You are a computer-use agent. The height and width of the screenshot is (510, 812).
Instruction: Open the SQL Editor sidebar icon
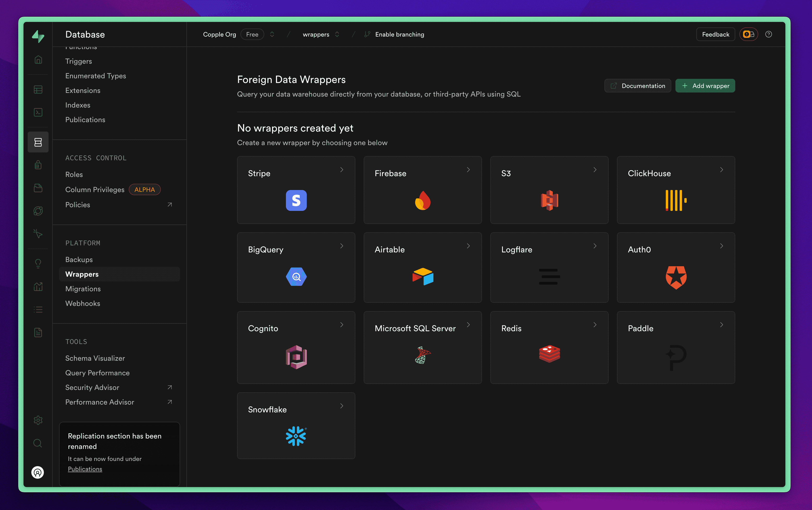(x=38, y=112)
